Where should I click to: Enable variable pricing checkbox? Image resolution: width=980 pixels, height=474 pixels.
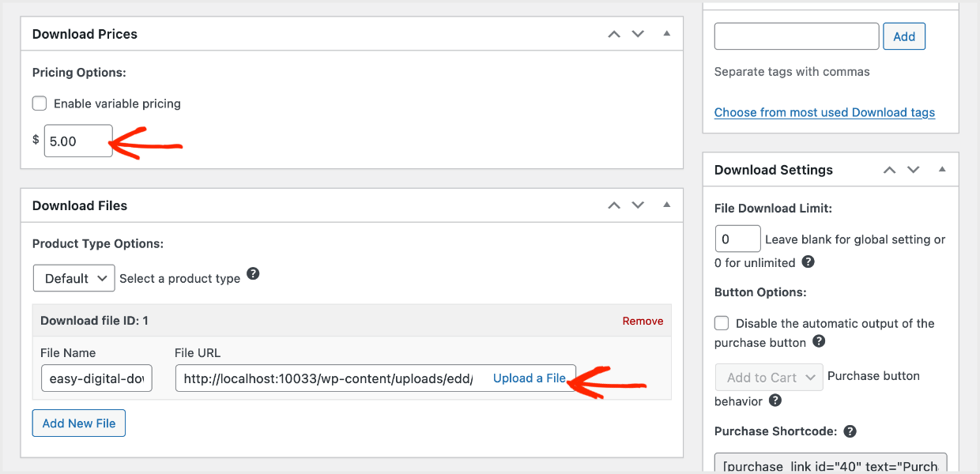click(x=40, y=103)
